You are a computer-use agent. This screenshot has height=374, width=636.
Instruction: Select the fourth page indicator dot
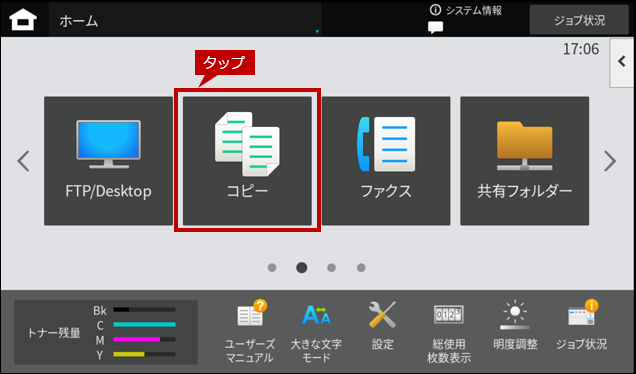pyautogui.click(x=361, y=268)
